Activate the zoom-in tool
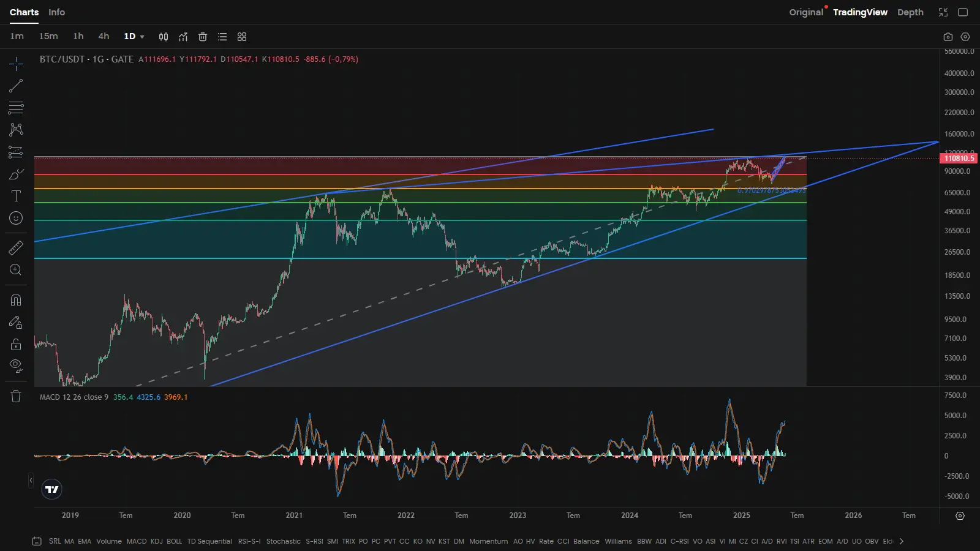This screenshot has width=980, height=551. (16, 270)
